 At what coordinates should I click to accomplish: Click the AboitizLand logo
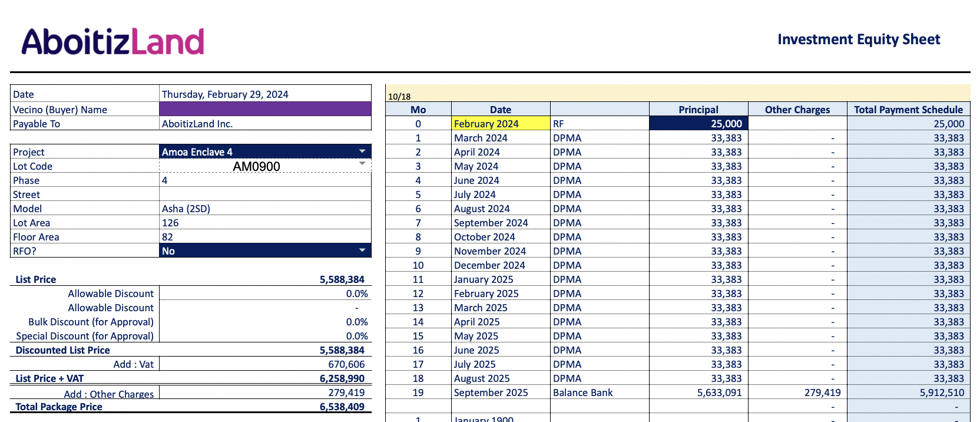click(x=112, y=42)
